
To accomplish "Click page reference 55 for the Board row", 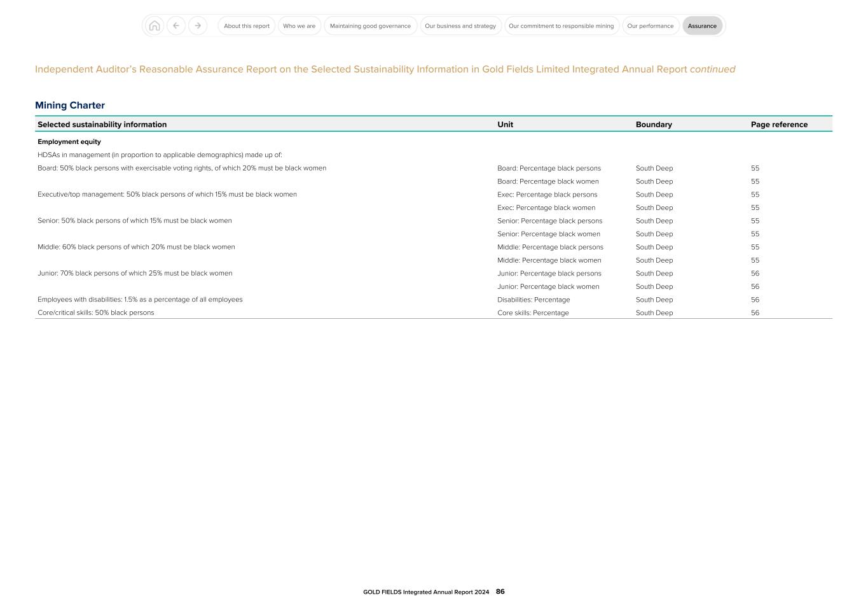I will (755, 168).
